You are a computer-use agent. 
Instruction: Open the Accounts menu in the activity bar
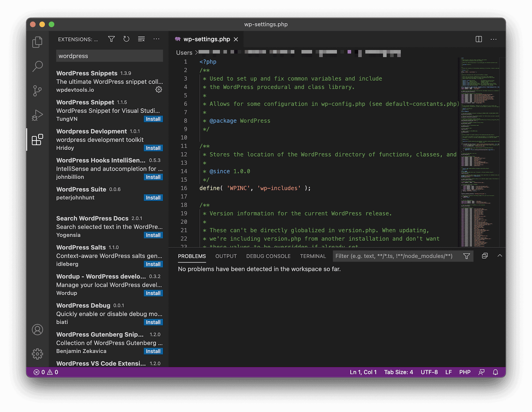(x=37, y=329)
